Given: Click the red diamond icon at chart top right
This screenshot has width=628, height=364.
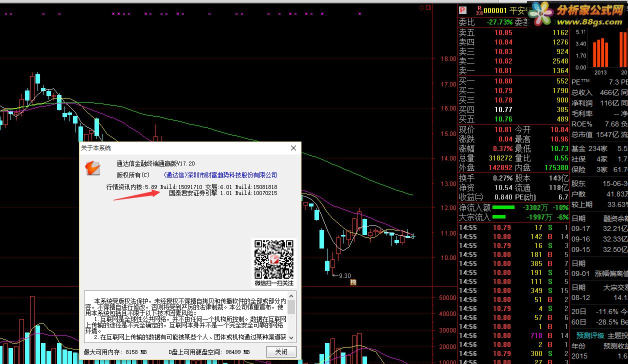Looking at the screenshot, I should [421, 7].
